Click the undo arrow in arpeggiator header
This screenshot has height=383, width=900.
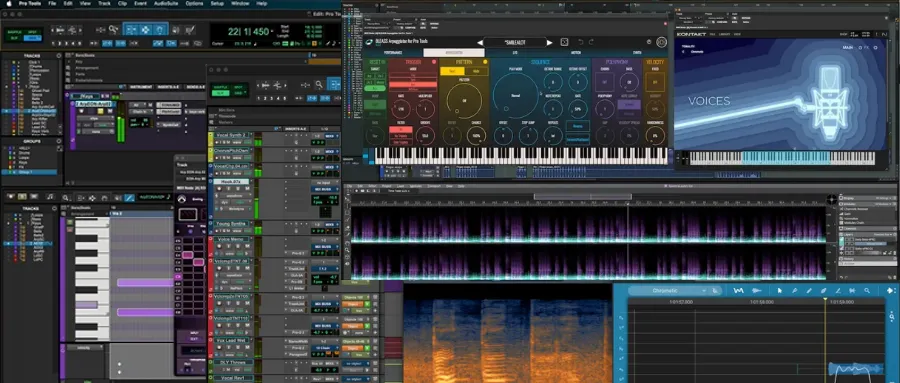tap(580, 42)
